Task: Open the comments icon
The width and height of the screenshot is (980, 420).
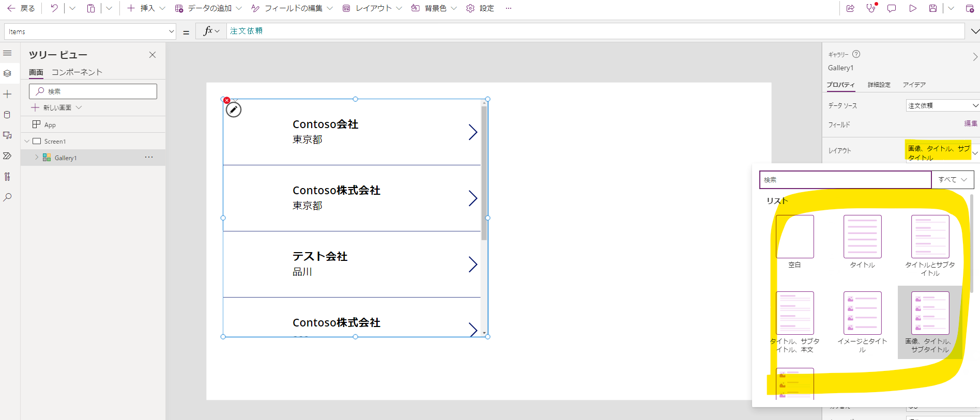Action: coord(892,8)
